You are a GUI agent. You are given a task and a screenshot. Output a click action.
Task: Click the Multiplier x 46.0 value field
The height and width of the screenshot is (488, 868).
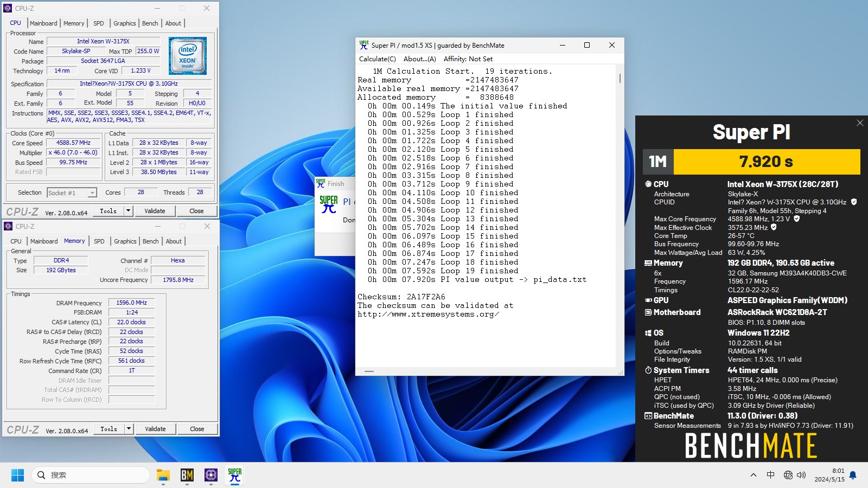[73, 153]
